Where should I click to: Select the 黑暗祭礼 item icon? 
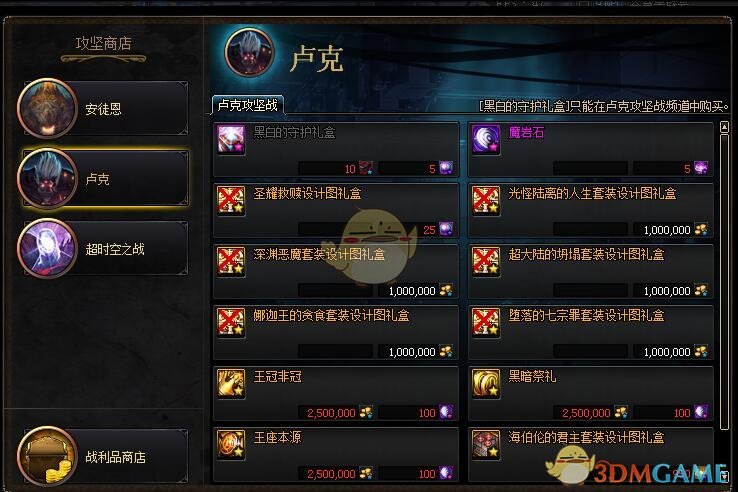click(x=486, y=383)
